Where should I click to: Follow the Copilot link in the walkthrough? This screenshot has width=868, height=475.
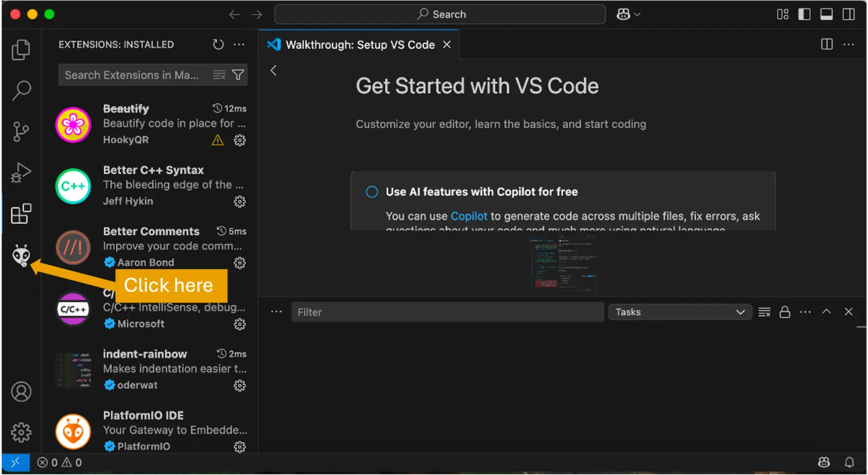469,216
